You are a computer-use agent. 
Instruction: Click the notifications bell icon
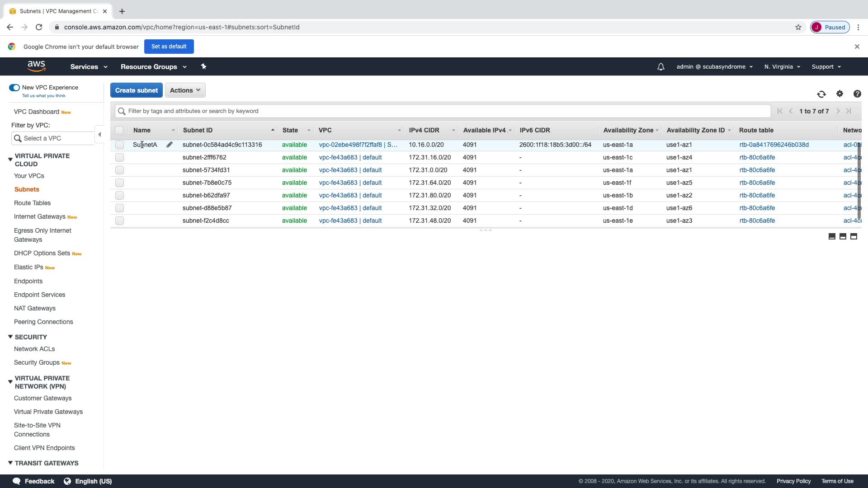pos(660,67)
